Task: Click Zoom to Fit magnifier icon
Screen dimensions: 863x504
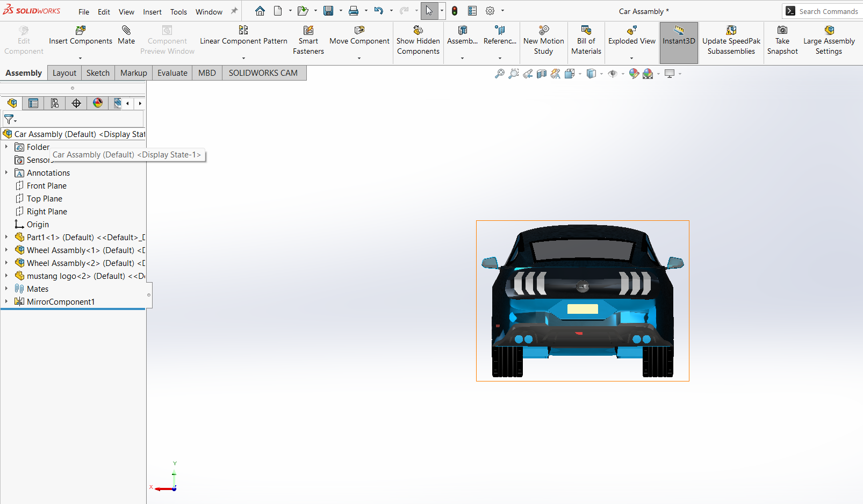Action: (x=500, y=74)
